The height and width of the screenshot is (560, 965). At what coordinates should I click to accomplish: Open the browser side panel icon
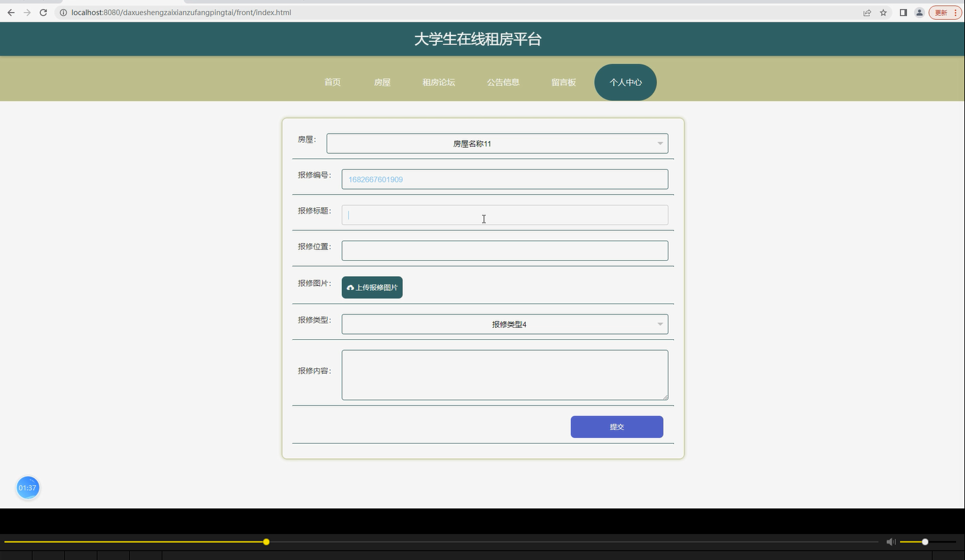pyautogui.click(x=903, y=12)
